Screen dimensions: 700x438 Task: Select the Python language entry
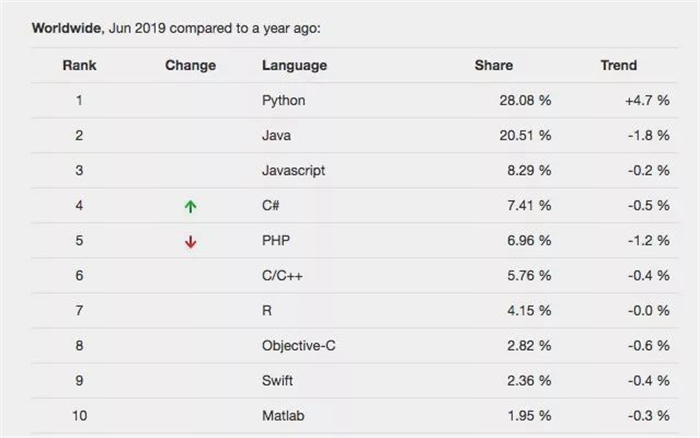283,100
